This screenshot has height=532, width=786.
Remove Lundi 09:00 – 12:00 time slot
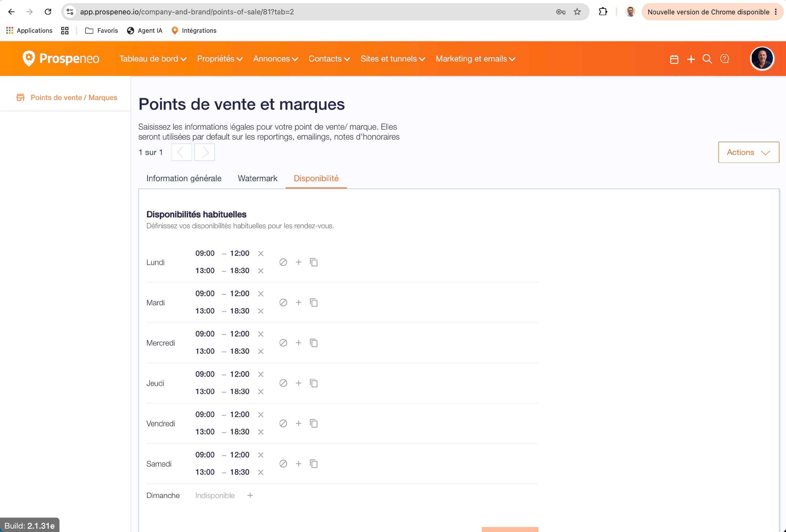pos(260,253)
